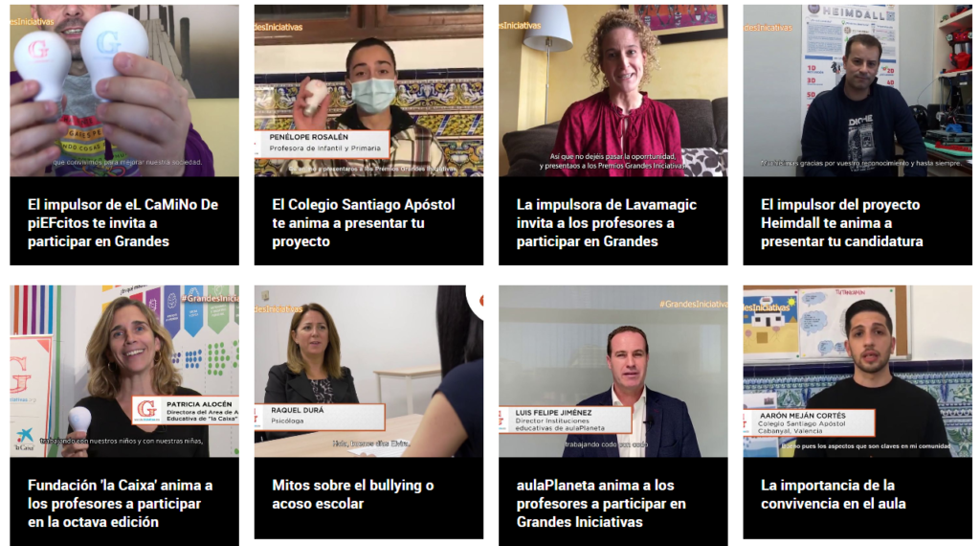The width and height of the screenshot is (980, 546).
Task: Open the Lavamagic curly-haired woman video thumbnail
Action: pos(612,91)
